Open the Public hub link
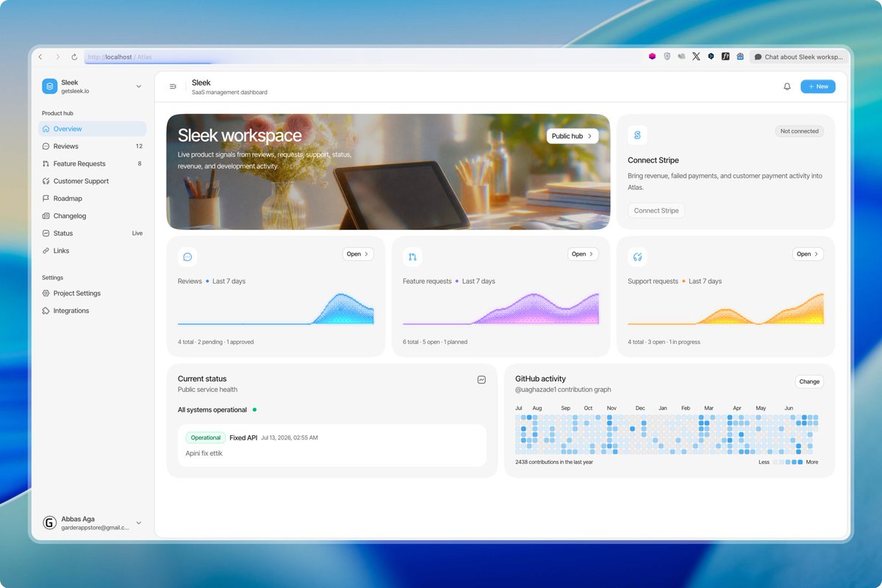This screenshot has width=882, height=588. (572, 136)
